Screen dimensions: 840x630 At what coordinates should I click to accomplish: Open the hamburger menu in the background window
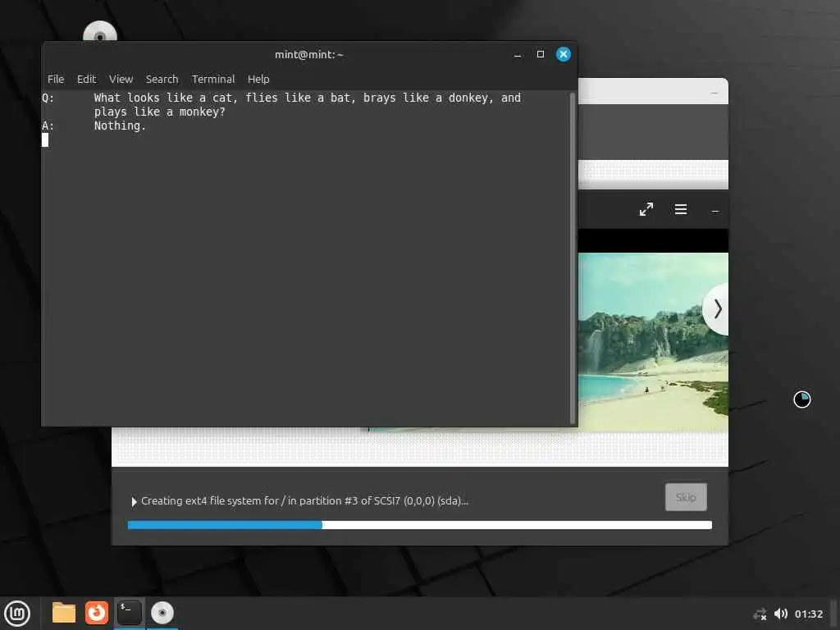tap(680, 209)
